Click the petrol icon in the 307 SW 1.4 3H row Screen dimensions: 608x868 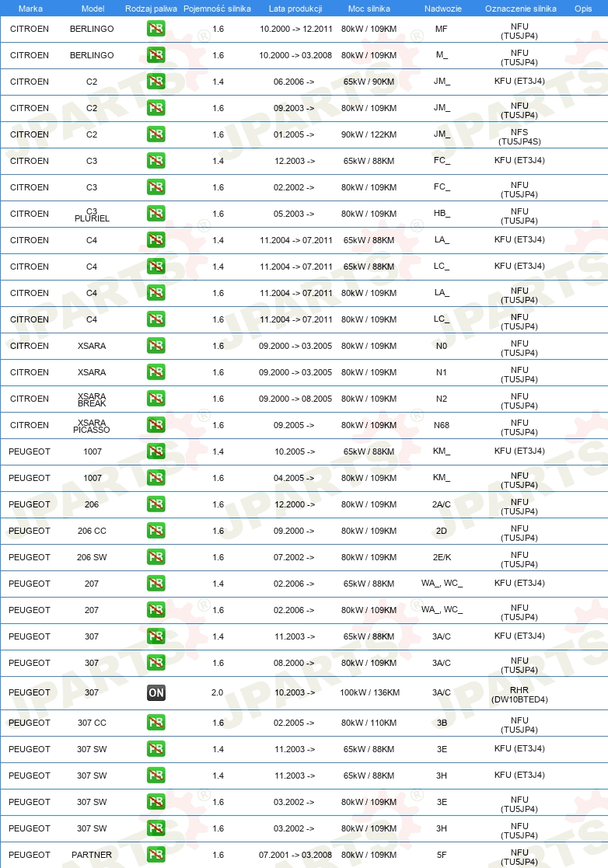(x=156, y=776)
